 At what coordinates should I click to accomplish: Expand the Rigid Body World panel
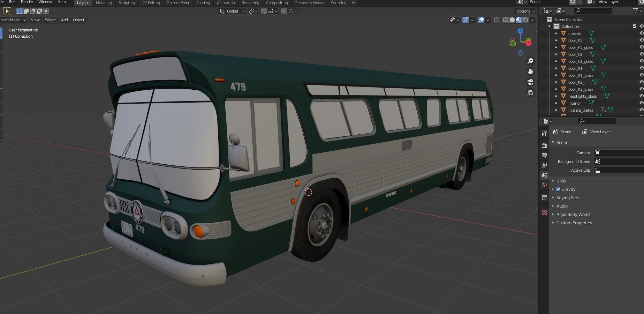point(573,214)
